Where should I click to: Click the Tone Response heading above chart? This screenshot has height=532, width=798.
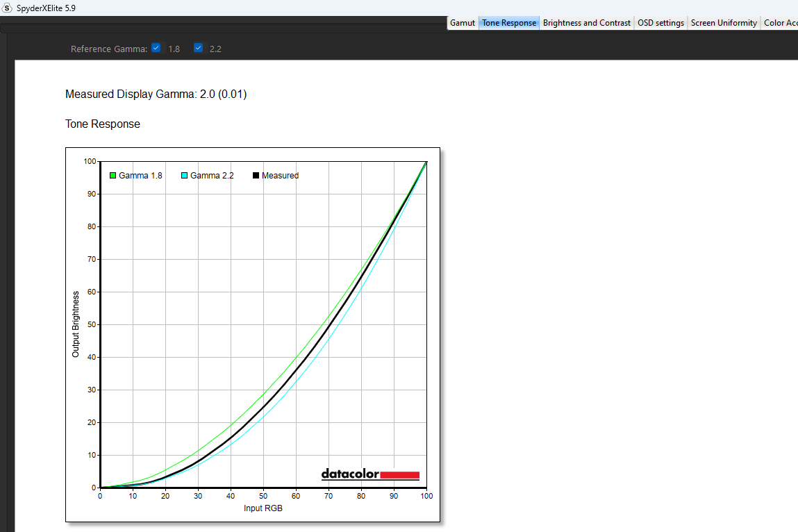(103, 124)
